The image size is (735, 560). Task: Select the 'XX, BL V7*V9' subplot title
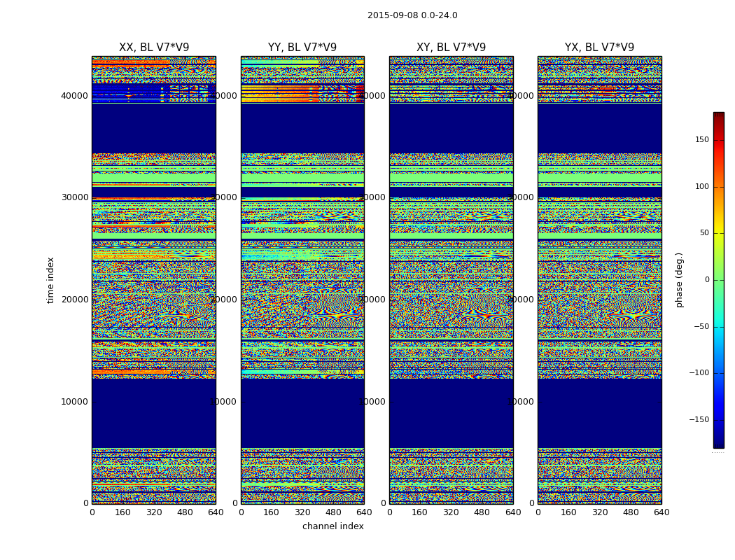(154, 48)
